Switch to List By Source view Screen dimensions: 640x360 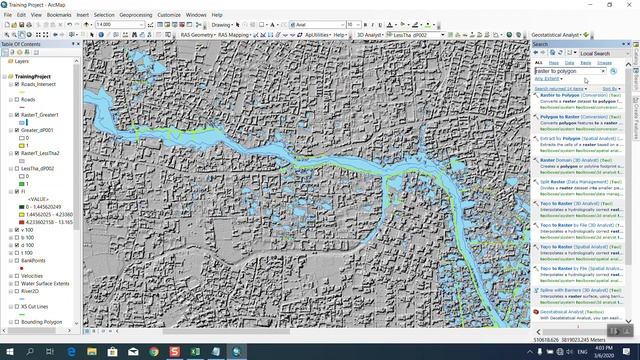12,52
